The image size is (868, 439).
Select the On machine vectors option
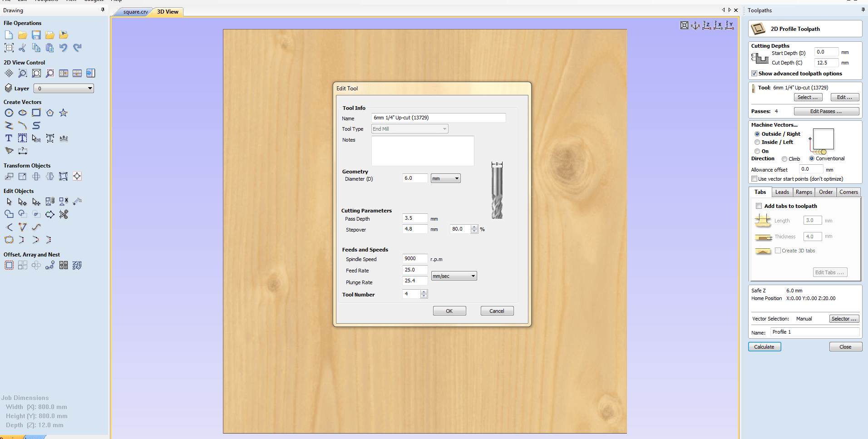(x=757, y=151)
